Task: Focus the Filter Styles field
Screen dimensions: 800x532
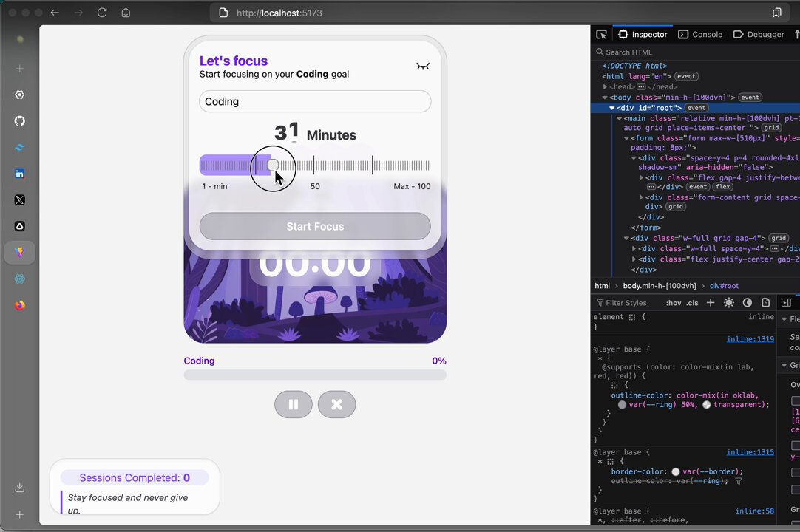Action: pyautogui.click(x=628, y=303)
